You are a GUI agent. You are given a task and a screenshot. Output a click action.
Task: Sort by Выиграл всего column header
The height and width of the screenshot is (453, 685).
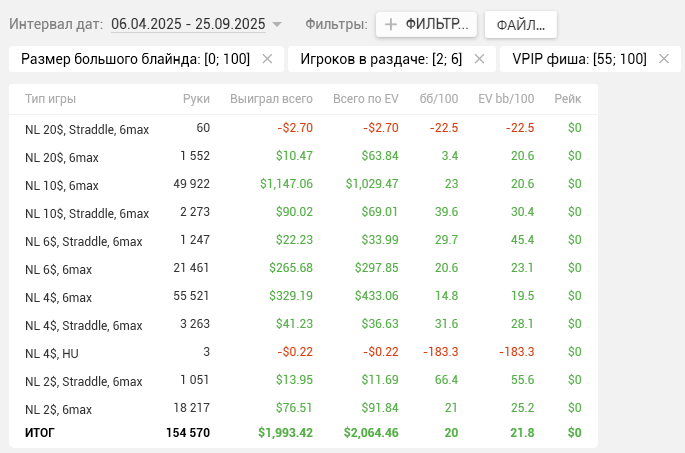pyautogui.click(x=271, y=99)
